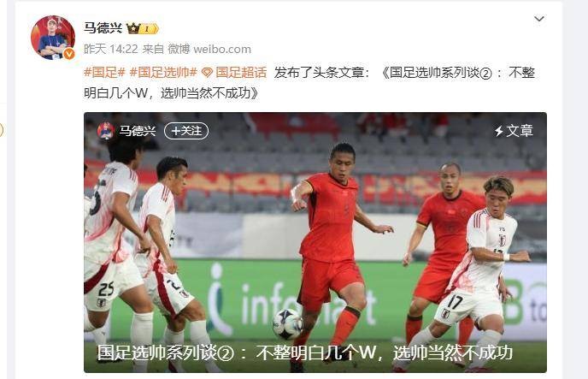Screen dimensions: 588x379
Task: Click the 昨天 14:22 timestamp
Action: [x=111, y=49]
